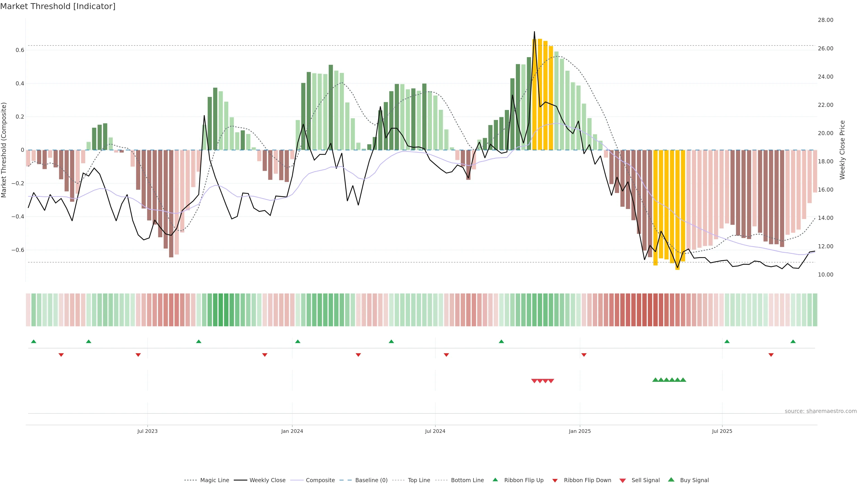
Task: Click the Buy Signal legend triangle
Action: pyautogui.click(x=671, y=480)
